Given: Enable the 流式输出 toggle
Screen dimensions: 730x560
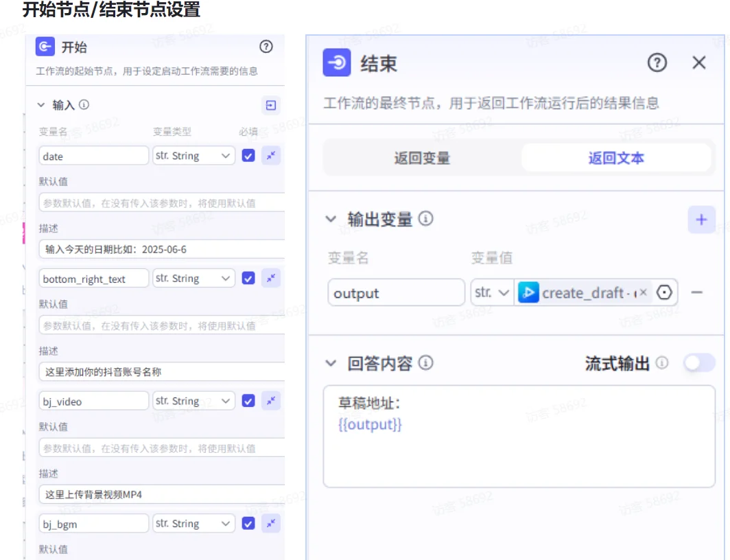Looking at the screenshot, I should click(699, 362).
